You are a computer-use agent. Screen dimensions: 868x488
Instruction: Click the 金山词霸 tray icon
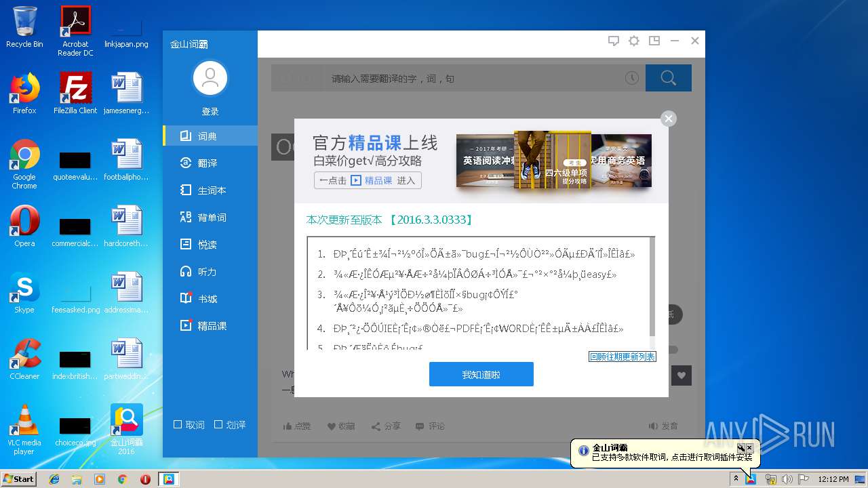point(751,479)
